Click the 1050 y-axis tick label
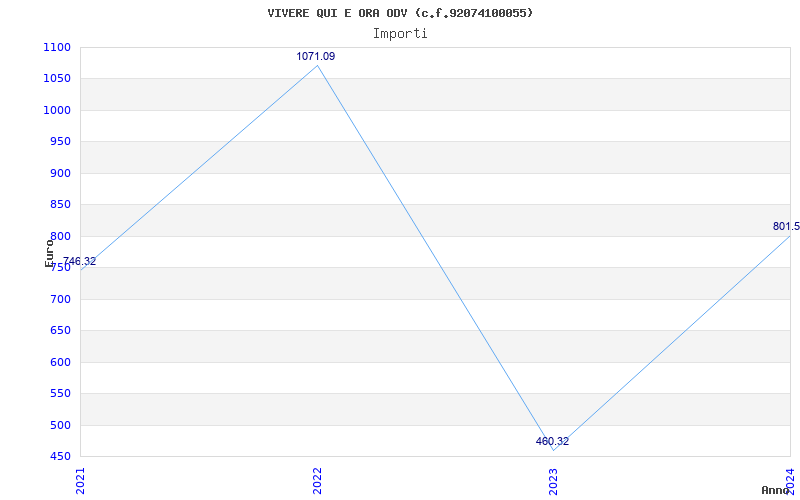Viewport: 800px width, 500px height. click(x=57, y=79)
